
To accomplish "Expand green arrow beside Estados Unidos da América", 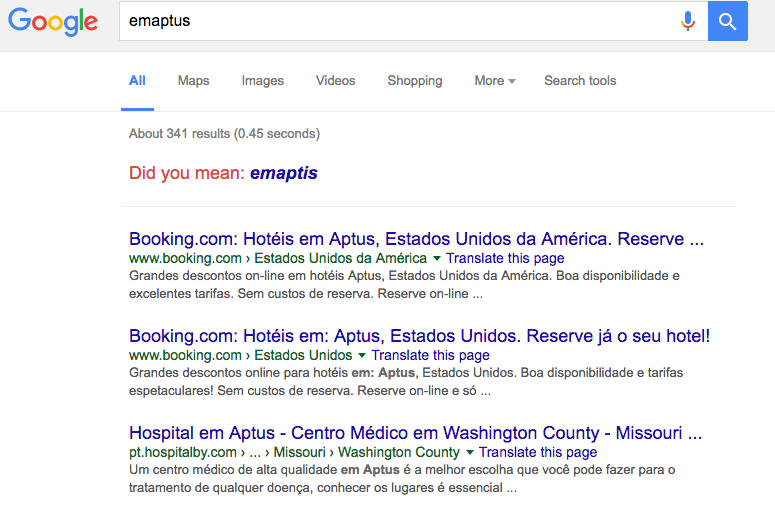I will (x=437, y=259).
